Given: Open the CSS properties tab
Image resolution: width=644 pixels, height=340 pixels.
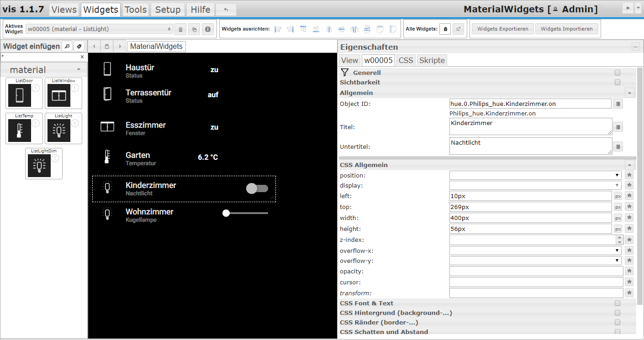Looking at the screenshot, I should pyautogui.click(x=406, y=60).
